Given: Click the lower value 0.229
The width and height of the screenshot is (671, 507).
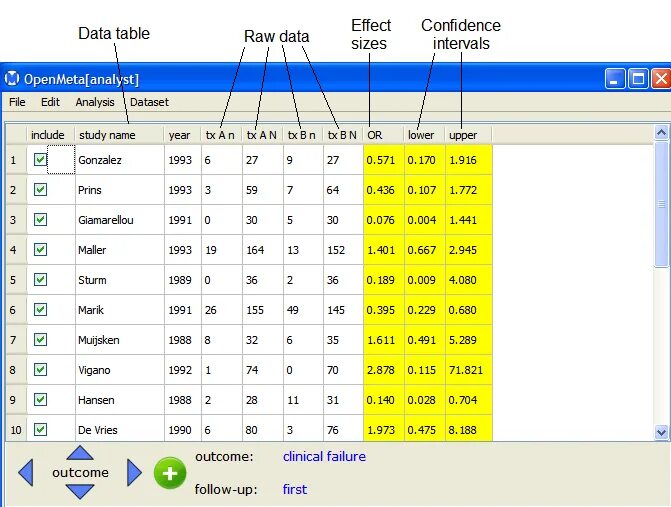Looking at the screenshot, I should coord(425,309).
